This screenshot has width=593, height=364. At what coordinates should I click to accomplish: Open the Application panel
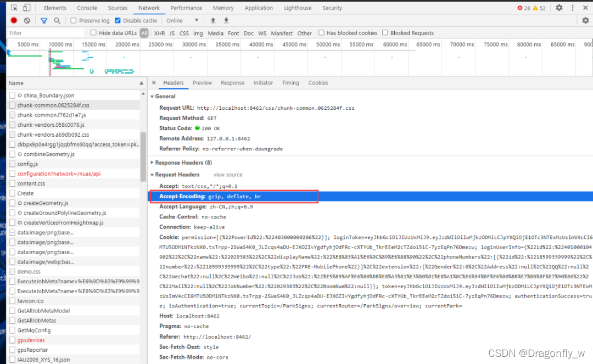click(259, 8)
